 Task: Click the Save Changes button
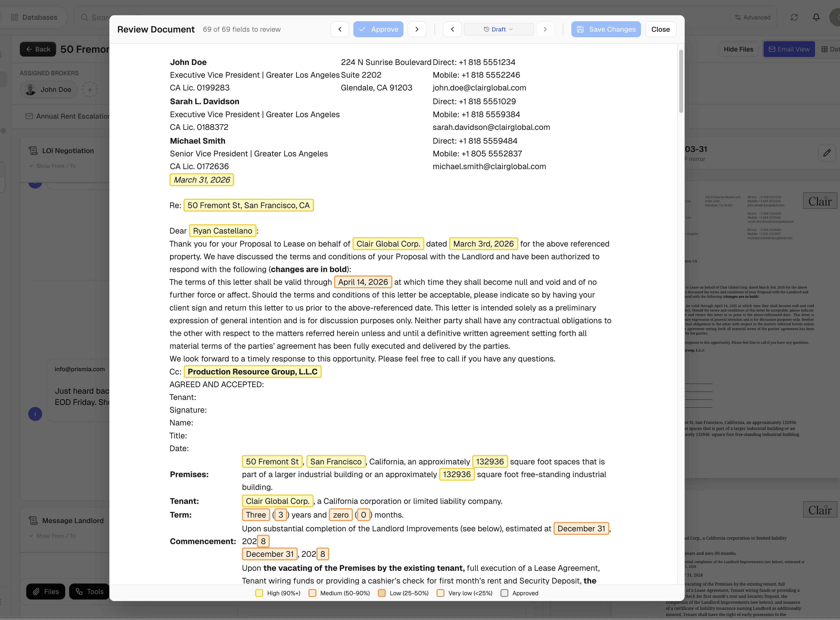pos(606,29)
